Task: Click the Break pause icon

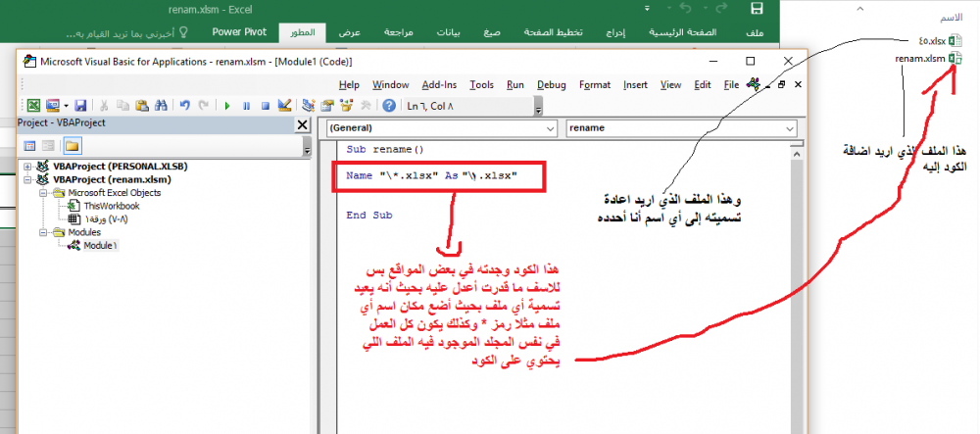Action: click(246, 106)
